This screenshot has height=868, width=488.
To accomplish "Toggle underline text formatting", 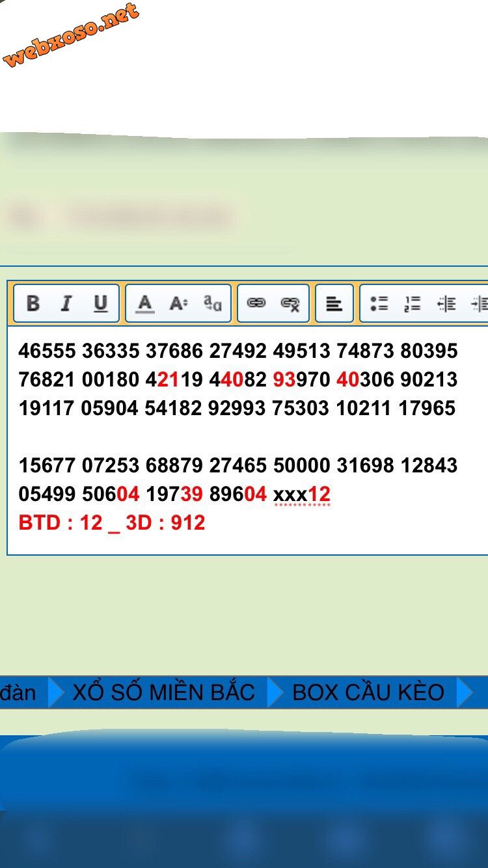I will 100,303.
